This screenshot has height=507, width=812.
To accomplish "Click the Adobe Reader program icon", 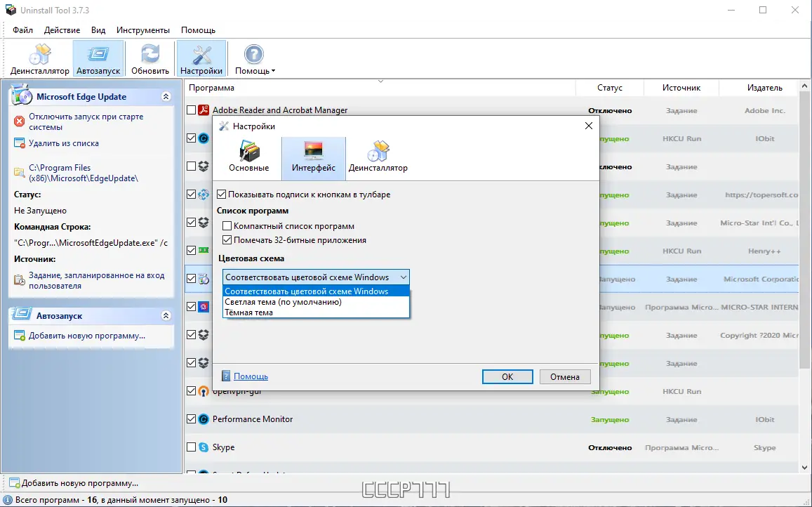I will (x=204, y=110).
